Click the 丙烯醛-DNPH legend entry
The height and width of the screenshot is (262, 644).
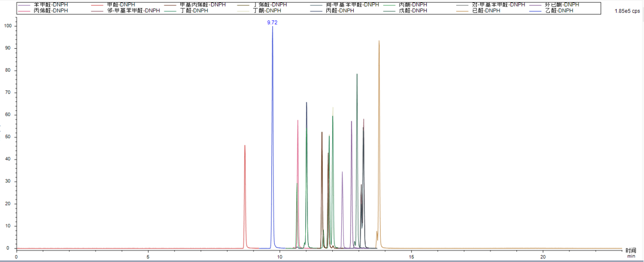click(x=51, y=10)
